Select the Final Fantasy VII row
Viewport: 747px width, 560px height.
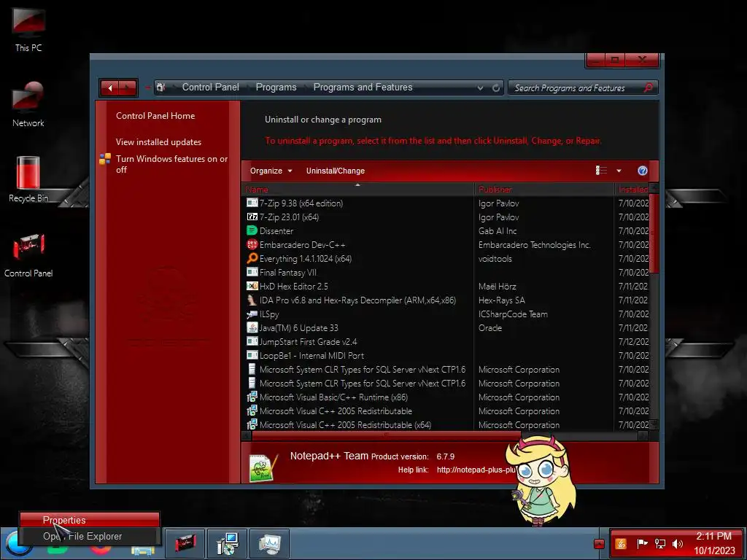pos(447,272)
